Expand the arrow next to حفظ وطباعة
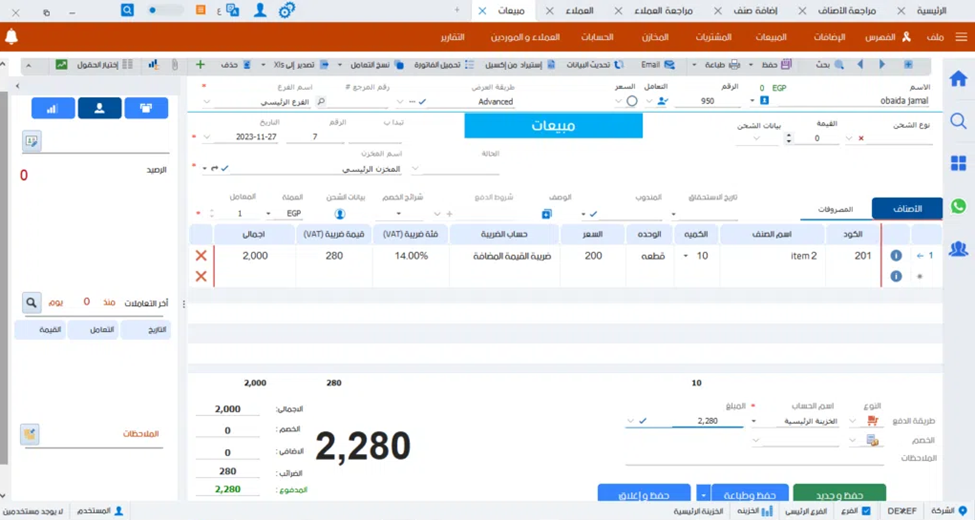 (704, 493)
